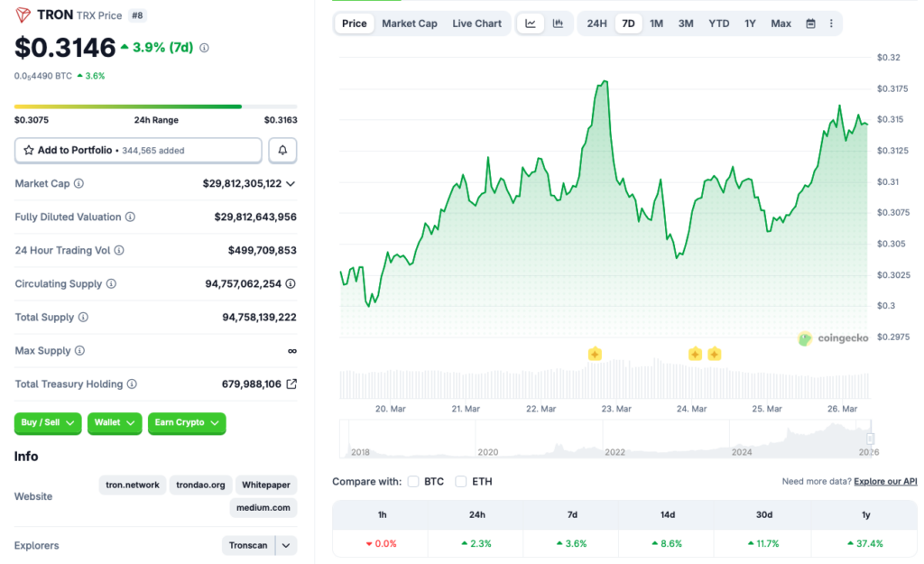
Task: Switch to the Live Chart tab
Action: click(476, 23)
